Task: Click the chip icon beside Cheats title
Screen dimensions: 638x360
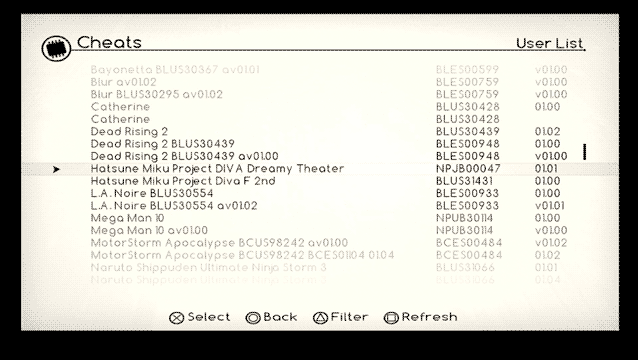Action: [57, 48]
